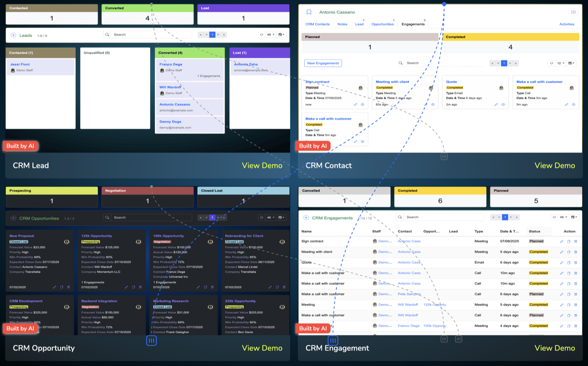The height and width of the screenshot is (366, 588).
Task: Open page size 48 dropdown in Leads panel
Action: 270,35
